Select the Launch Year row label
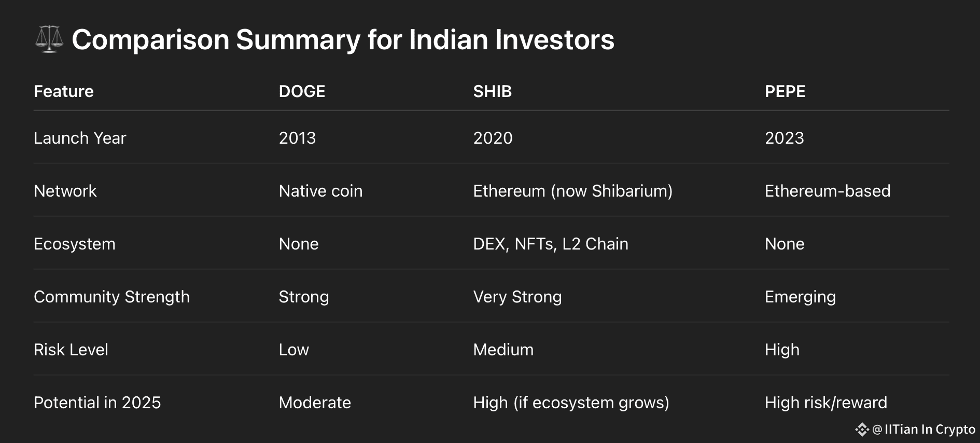The height and width of the screenshot is (443, 980). pos(80,138)
